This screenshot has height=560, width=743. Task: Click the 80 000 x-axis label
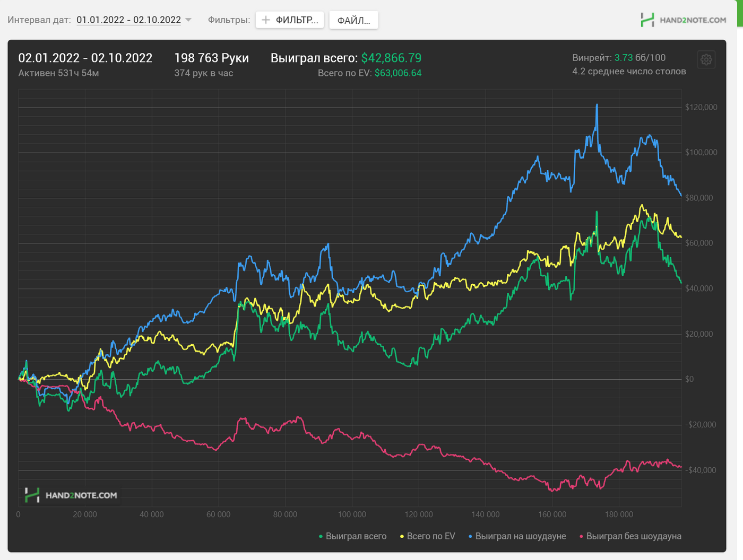[x=285, y=514]
